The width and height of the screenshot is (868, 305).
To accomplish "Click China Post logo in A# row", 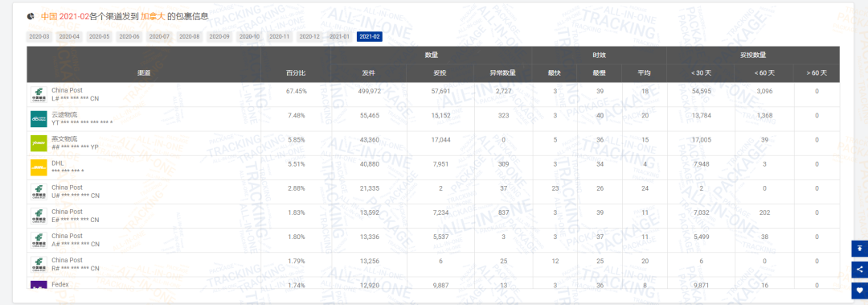I will pos(39,240).
